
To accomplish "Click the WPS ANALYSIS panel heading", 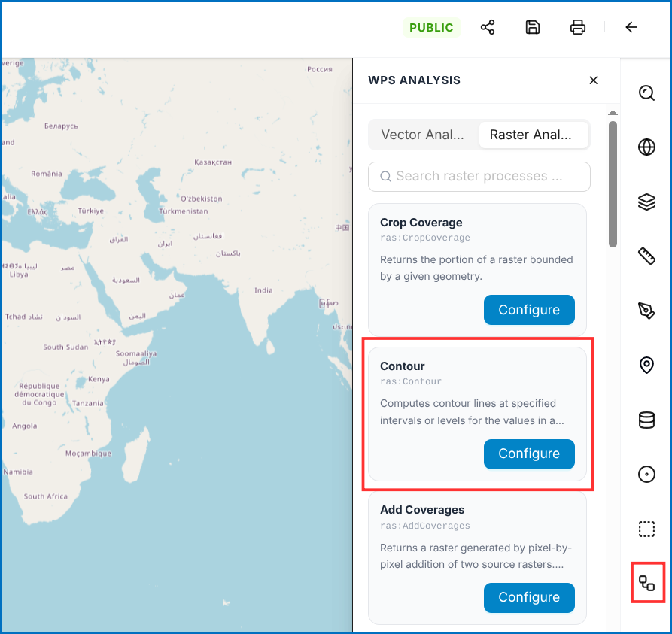I will (415, 80).
